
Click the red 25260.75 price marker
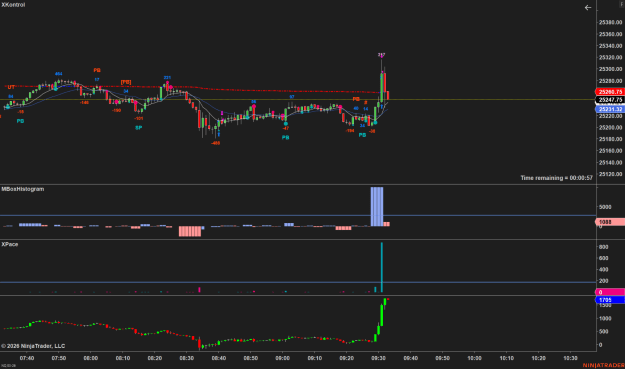tap(609, 92)
